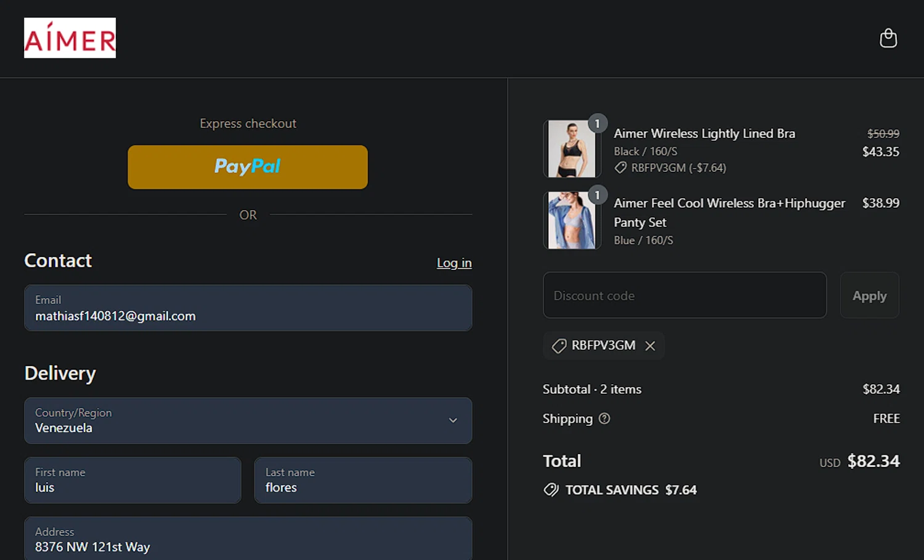
Task: Click the 'Subtotal · 2 items' label
Action: pyautogui.click(x=592, y=389)
